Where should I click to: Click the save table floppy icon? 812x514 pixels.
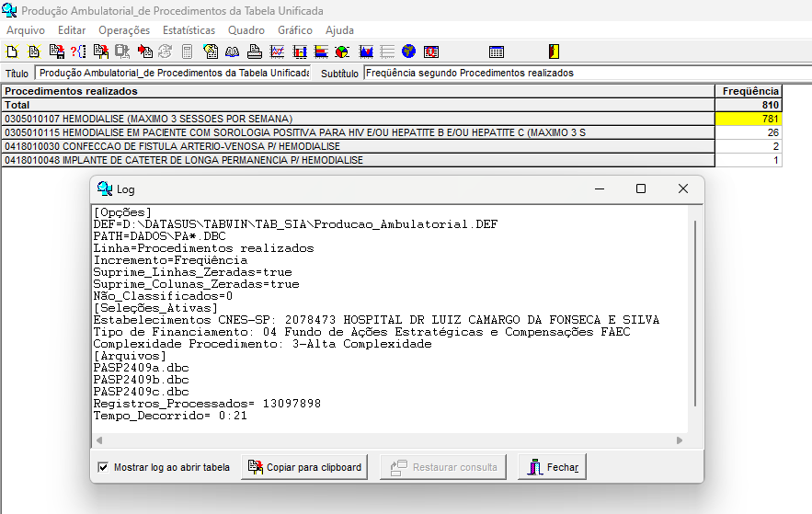click(x=56, y=51)
